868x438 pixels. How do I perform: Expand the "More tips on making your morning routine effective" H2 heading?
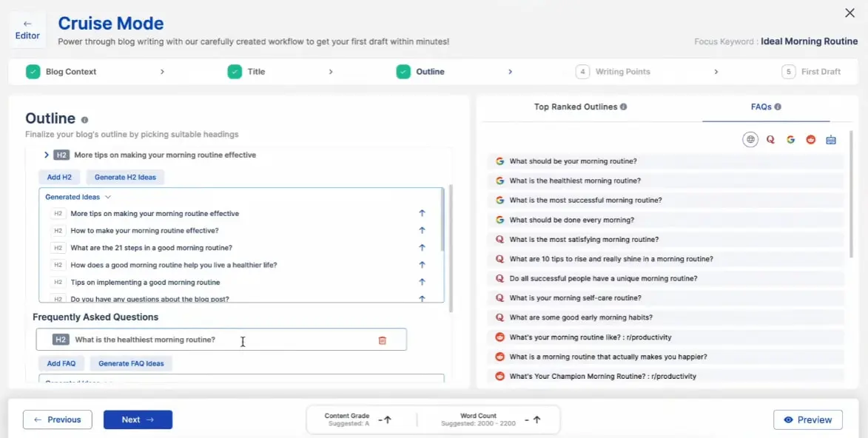tap(47, 155)
